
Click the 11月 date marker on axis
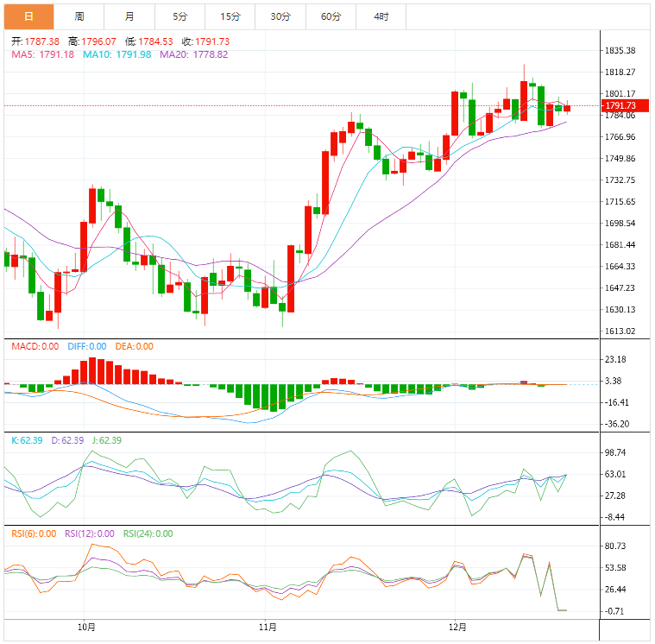(x=268, y=628)
